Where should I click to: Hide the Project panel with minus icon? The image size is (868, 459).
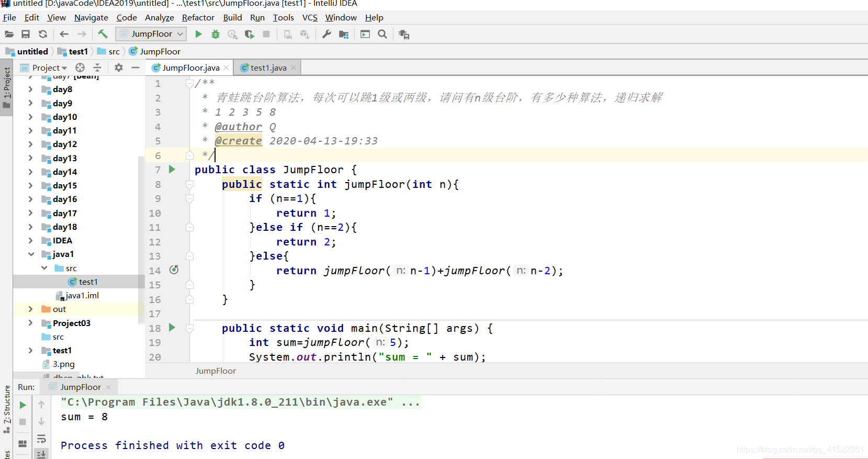136,68
